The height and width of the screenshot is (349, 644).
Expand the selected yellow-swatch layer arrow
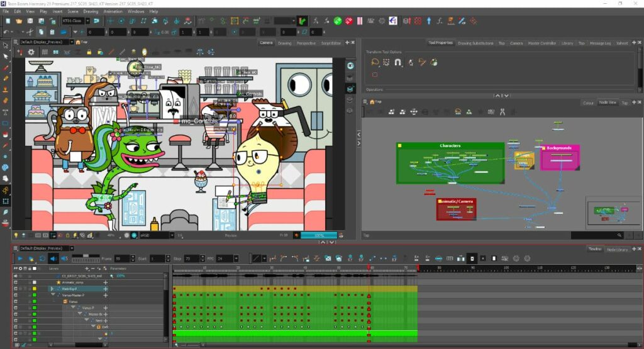pyautogui.click(x=52, y=289)
